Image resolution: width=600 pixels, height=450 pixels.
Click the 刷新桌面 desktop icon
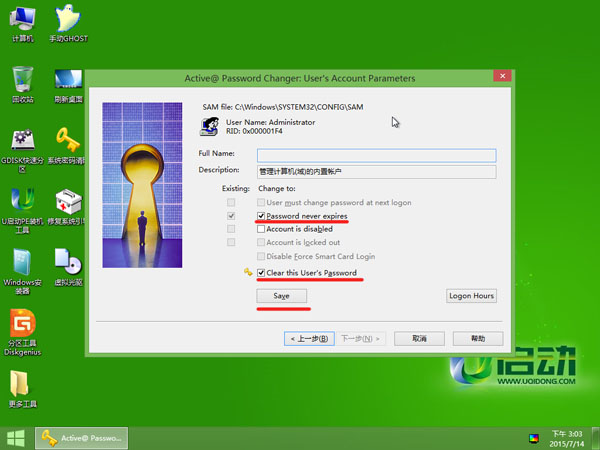coord(68,86)
